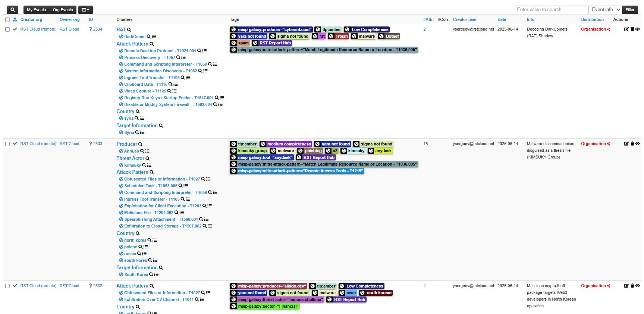Click the misp-galaxy:tool="anydesk" tag
The image size is (644, 314).
(265, 157)
